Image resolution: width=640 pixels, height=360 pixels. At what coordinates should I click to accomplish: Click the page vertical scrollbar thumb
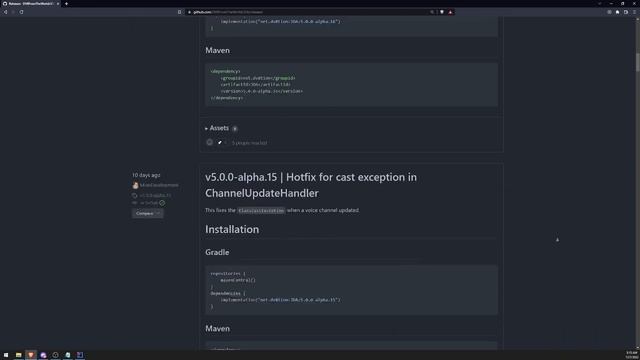click(638, 62)
